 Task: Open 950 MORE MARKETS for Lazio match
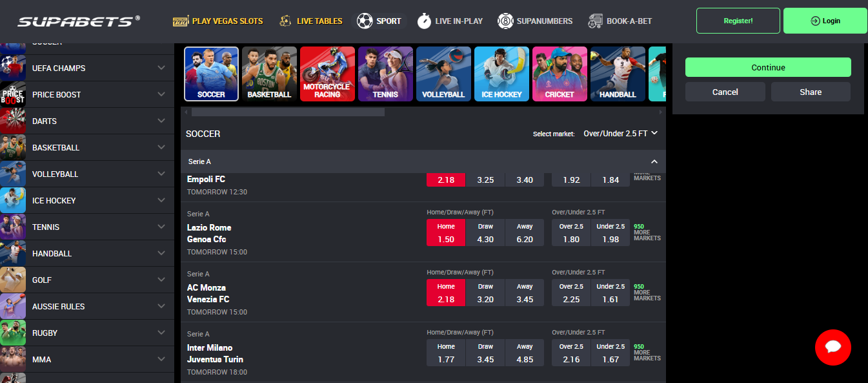click(x=646, y=231)
